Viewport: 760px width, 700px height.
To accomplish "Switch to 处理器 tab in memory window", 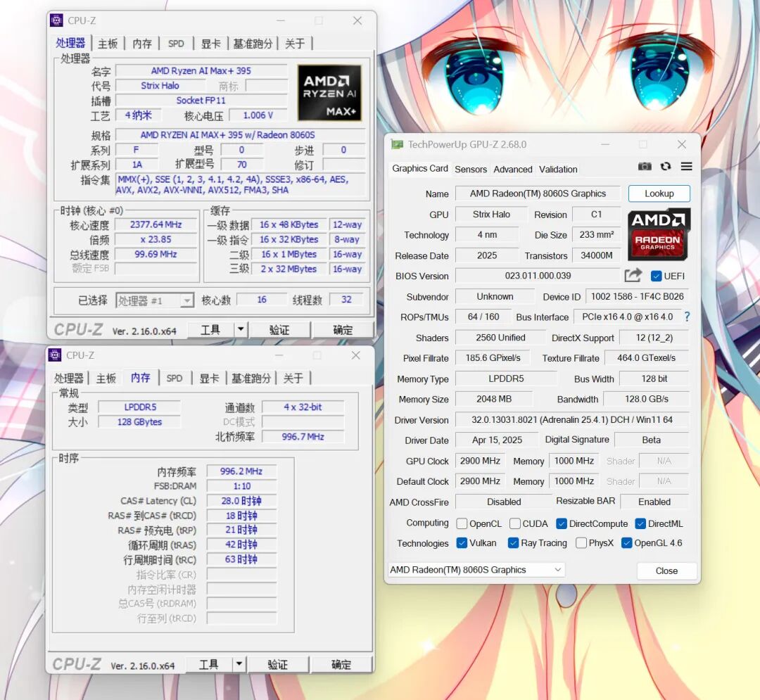I will [x=69, y=378].
